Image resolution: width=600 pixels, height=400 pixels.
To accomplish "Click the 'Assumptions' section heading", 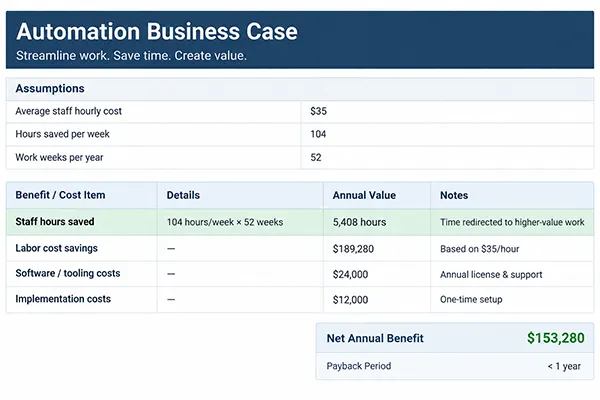I will (x=50, y=88).
